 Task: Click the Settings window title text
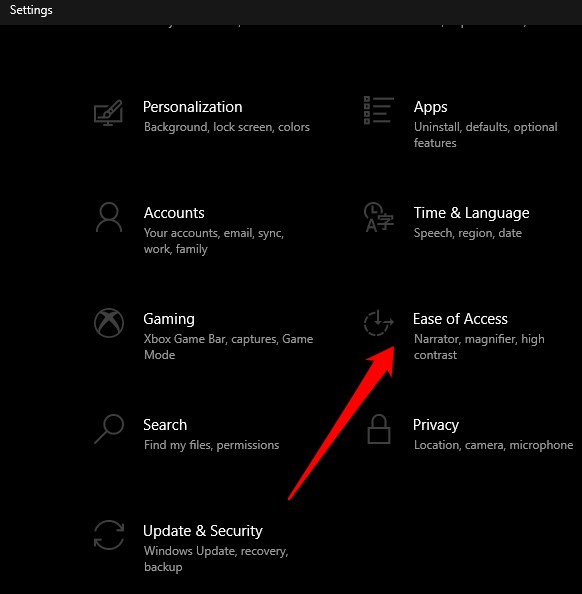(x=31, y=10)
